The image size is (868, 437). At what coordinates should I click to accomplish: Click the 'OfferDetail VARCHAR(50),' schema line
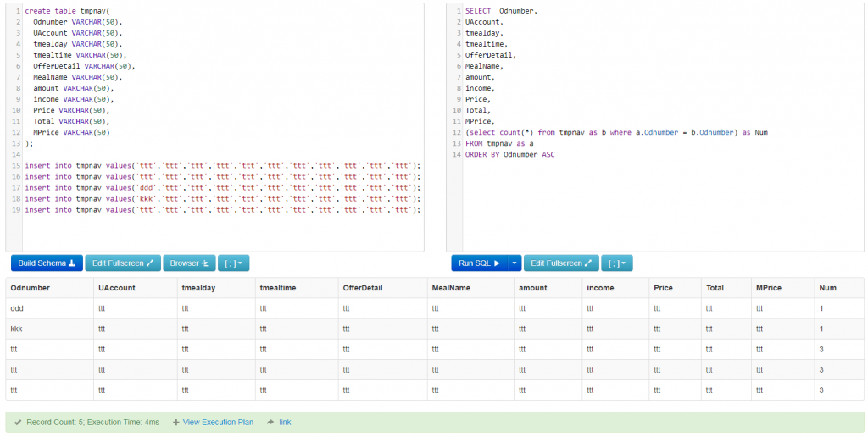tap(84, 66)
